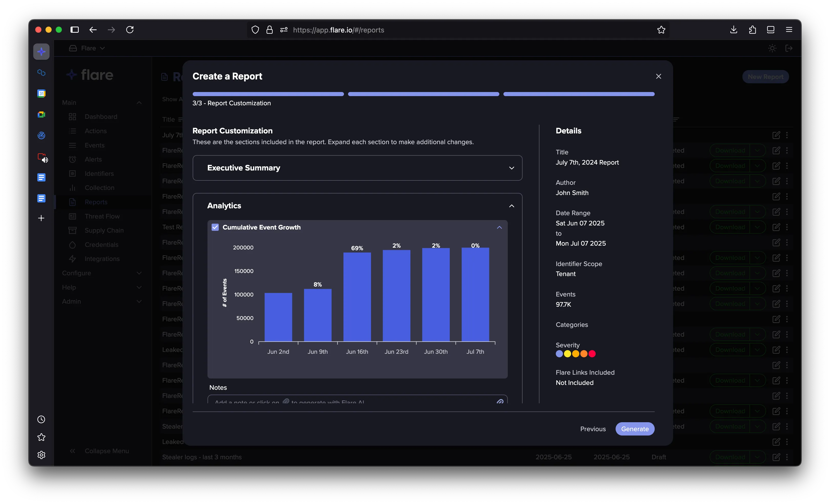
Task: Open the Google Calendar sidebar icon
Action: [x=41, y=93]
